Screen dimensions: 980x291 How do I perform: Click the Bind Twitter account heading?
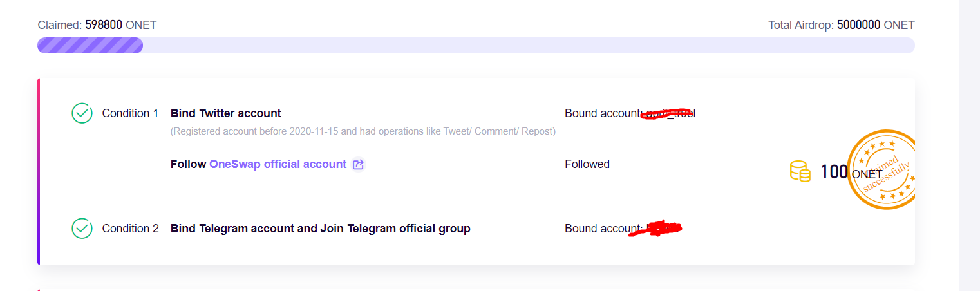tap(226, 113)
